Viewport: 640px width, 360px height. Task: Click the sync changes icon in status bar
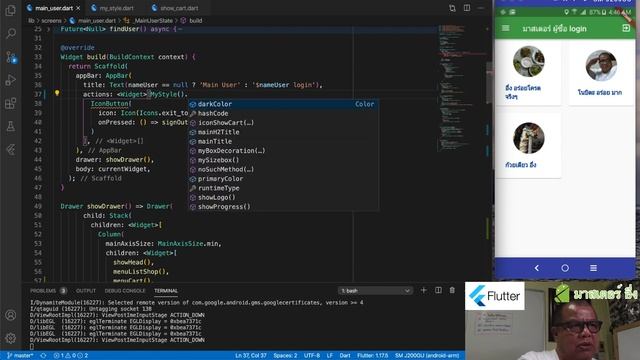point(43,356)
